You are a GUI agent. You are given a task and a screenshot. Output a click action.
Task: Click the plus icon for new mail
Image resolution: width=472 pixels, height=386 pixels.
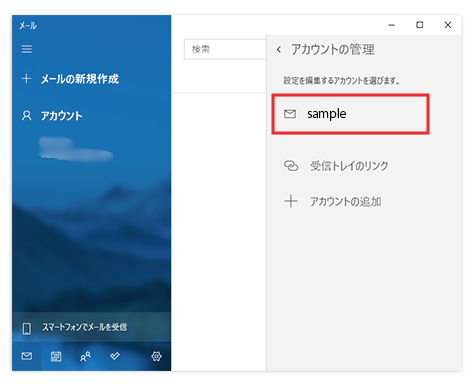[26, 79]
